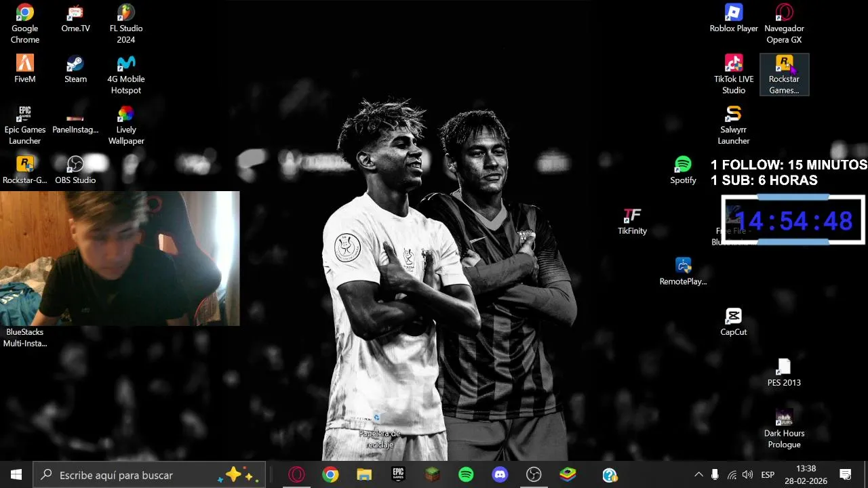Viewport: 868px width, 488px height.
Task: Open the Ome.TV desktop shortcut
Action: click(75, 18)
